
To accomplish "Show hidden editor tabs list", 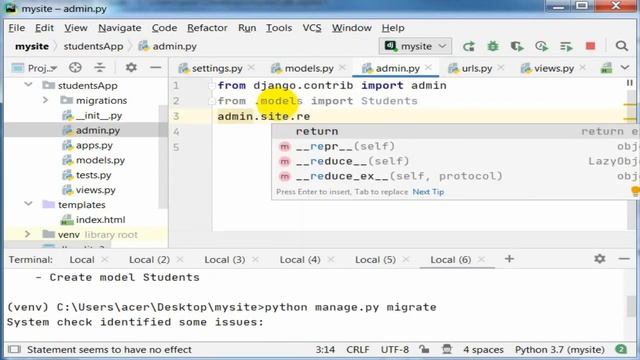I will pos(625,68).
